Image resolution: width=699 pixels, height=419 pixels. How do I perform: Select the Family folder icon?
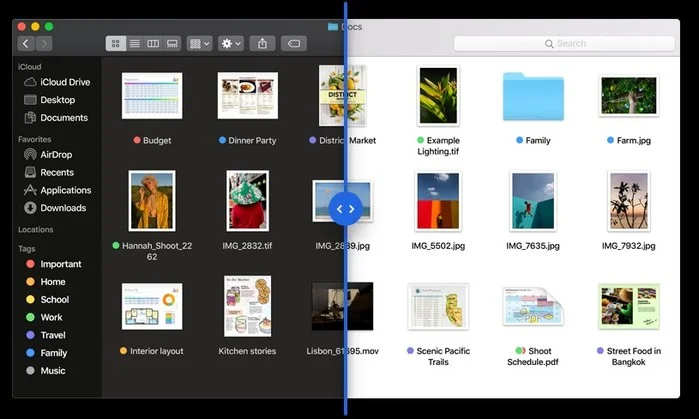pos(533,96)
